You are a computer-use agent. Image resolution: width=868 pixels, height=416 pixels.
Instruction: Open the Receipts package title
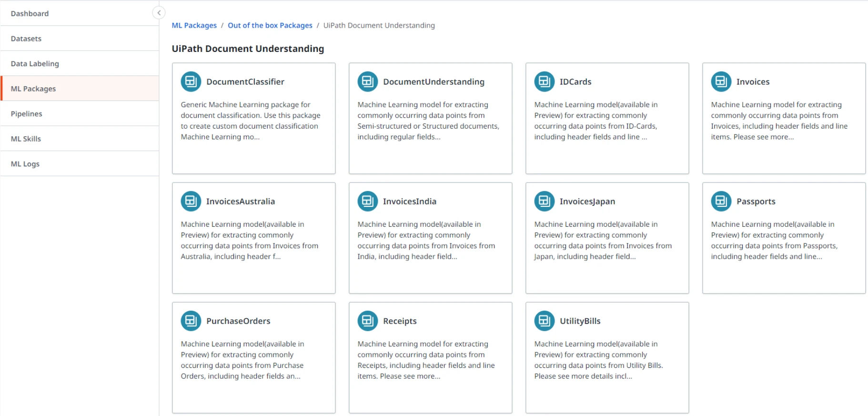(400, 321)
